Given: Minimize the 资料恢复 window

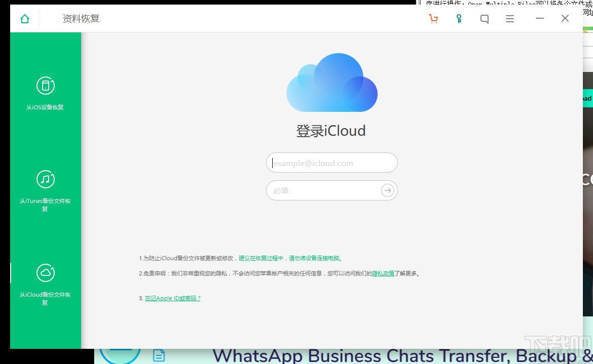Looking at the screenshot, I should pos(540,18).
